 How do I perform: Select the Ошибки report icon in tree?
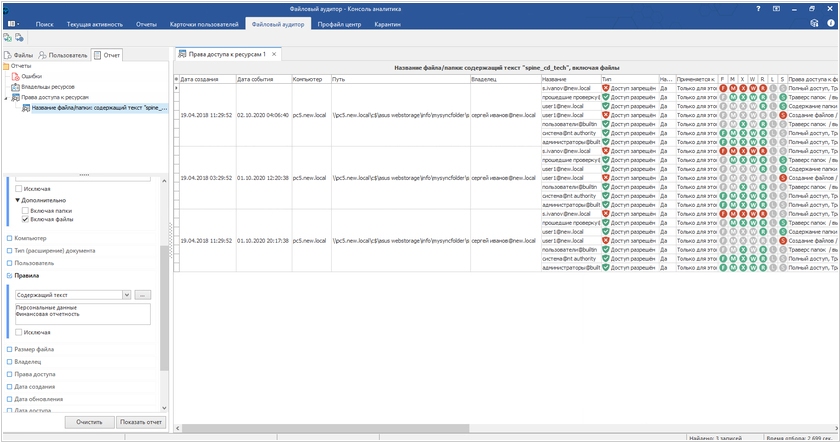point(15,76)
